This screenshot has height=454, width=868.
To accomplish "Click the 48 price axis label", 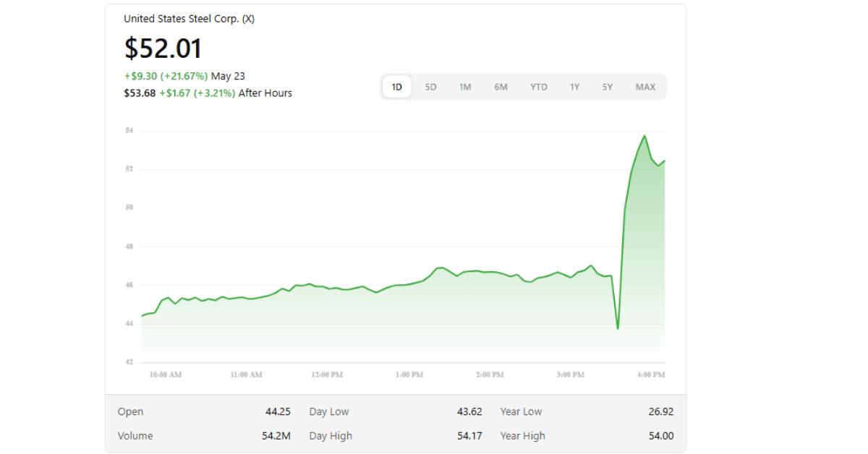I will coord(129,247).
